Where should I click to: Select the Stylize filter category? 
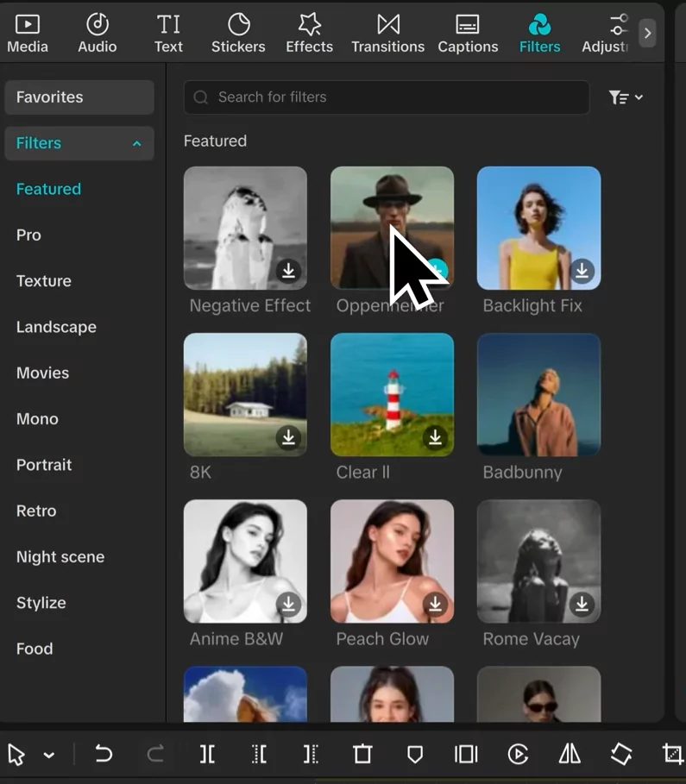[41, 603]
